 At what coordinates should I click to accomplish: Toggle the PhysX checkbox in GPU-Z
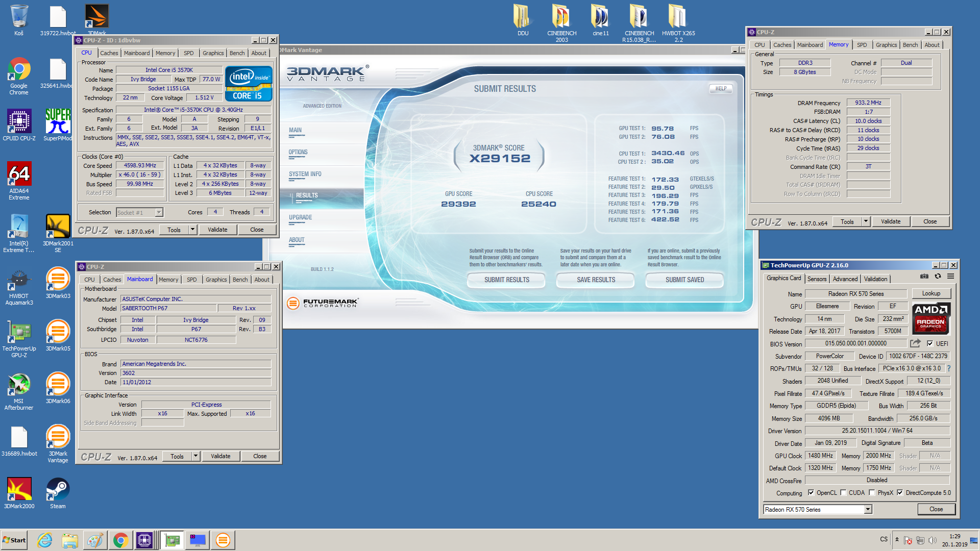click(x=872, y=492)
